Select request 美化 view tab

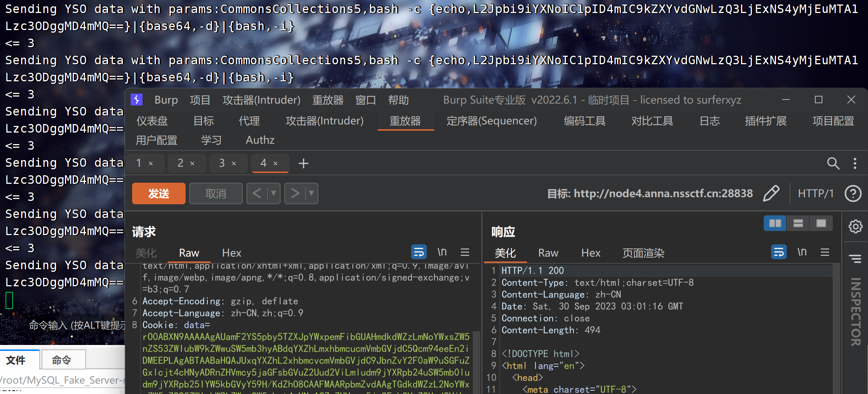coord(146,253)
